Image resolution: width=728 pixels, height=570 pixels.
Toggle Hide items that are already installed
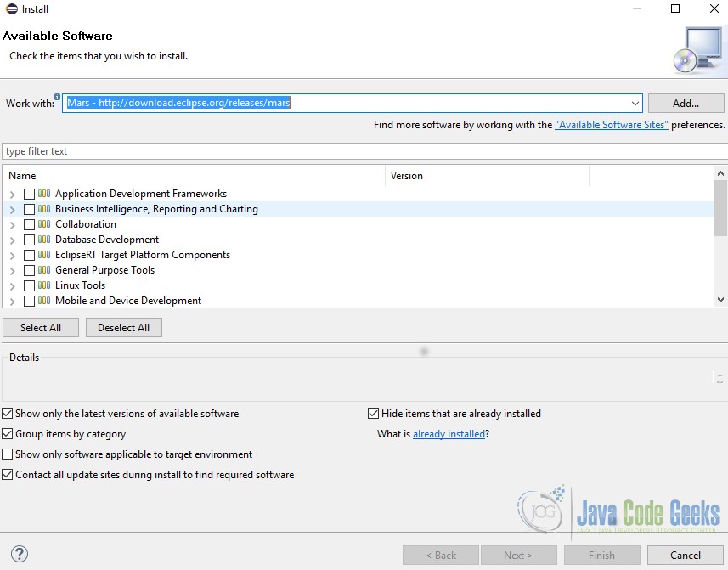[373, 413]
